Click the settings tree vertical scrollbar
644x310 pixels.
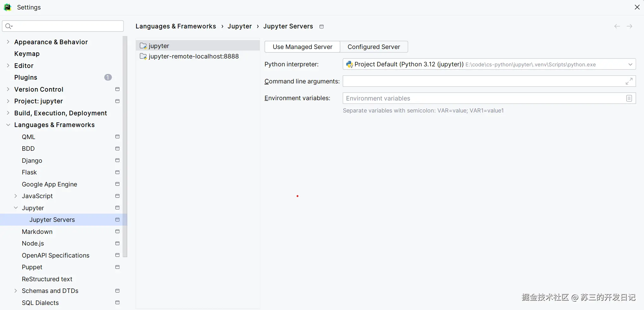[x=125, y=147]
